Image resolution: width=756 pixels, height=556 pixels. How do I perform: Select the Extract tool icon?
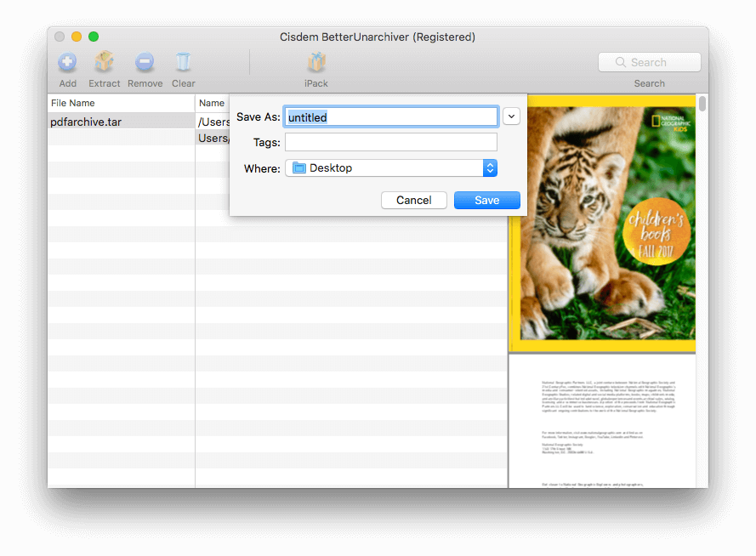tap(104, 61)
